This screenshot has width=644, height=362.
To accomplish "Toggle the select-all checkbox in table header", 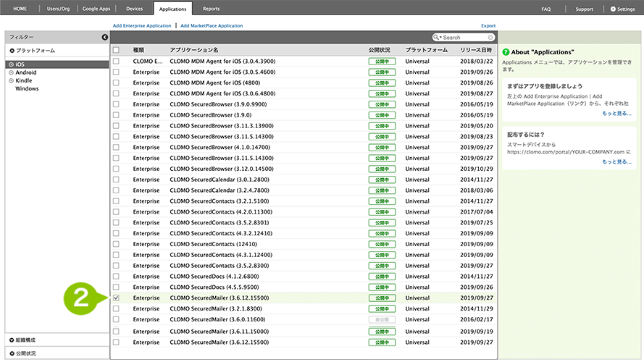I will click(x=116, y=50).
